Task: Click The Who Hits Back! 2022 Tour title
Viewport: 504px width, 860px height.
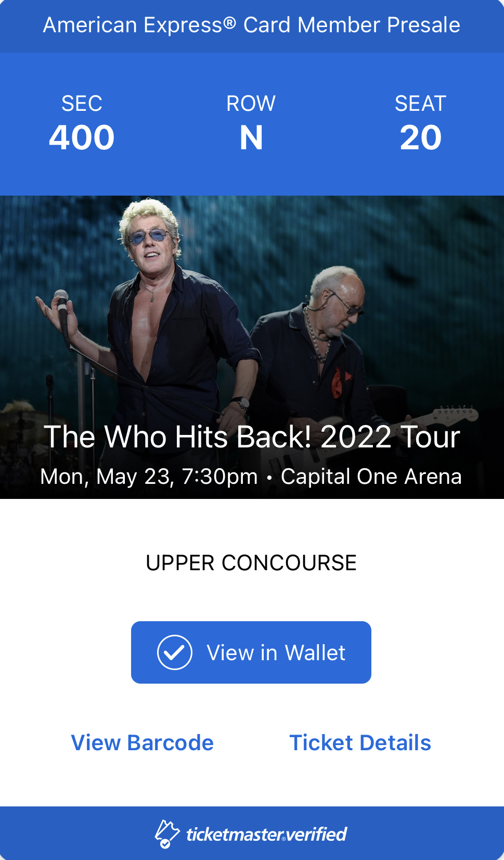Action: pyautogui.click(x=252, y=437)
